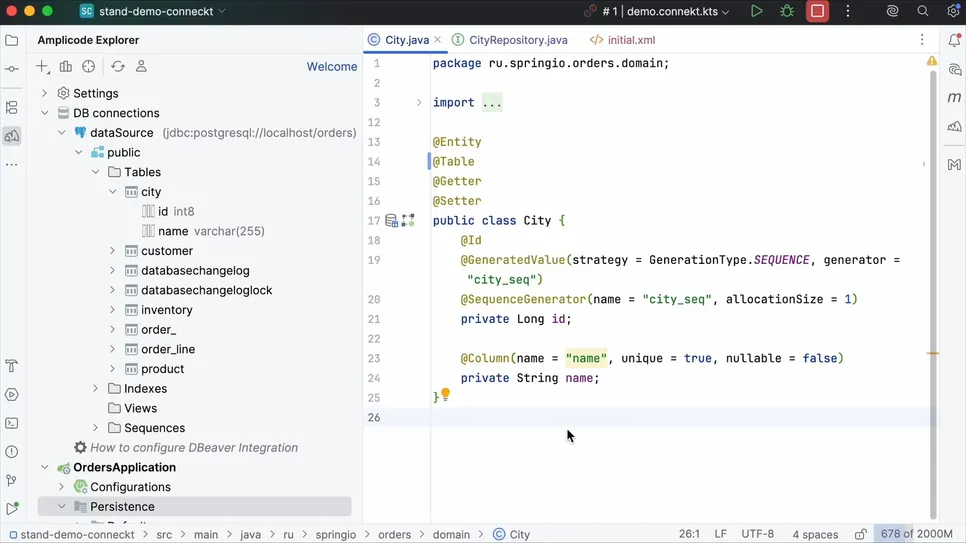
Task: Open the Commit tool window icon
Action: (12, 68)
